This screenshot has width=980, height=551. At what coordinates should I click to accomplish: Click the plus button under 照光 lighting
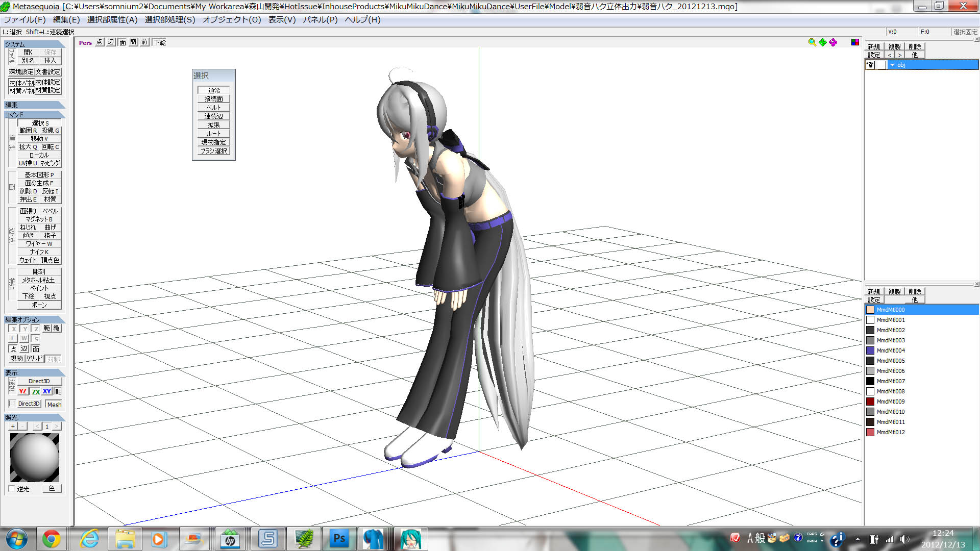click(13, 427)
